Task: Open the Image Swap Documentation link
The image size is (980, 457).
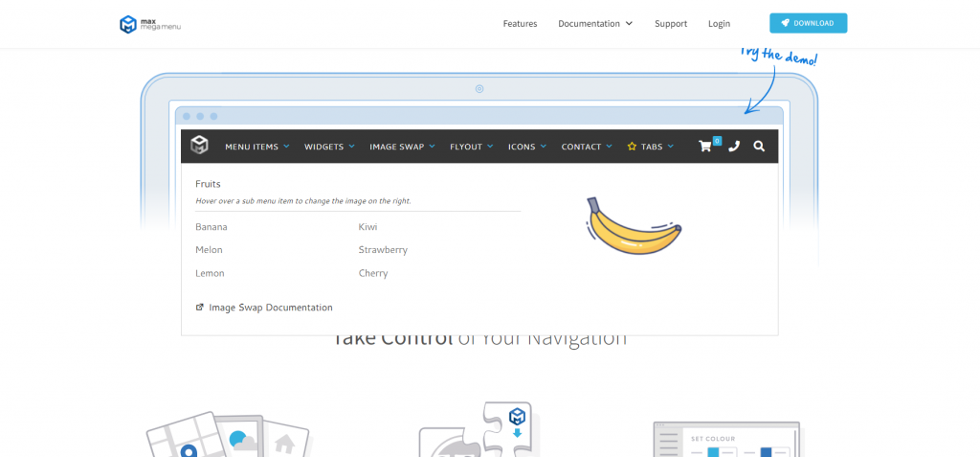Action: (271, 308)
